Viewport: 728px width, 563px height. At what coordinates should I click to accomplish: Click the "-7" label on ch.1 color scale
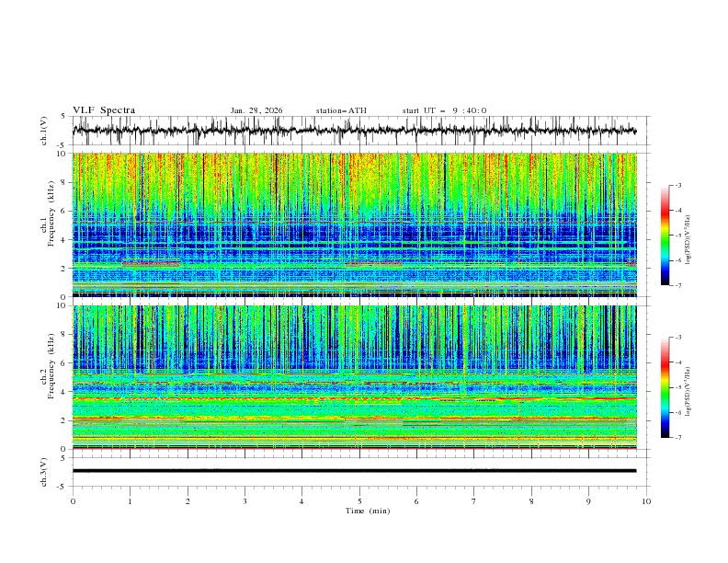click(x=678, y=285)
